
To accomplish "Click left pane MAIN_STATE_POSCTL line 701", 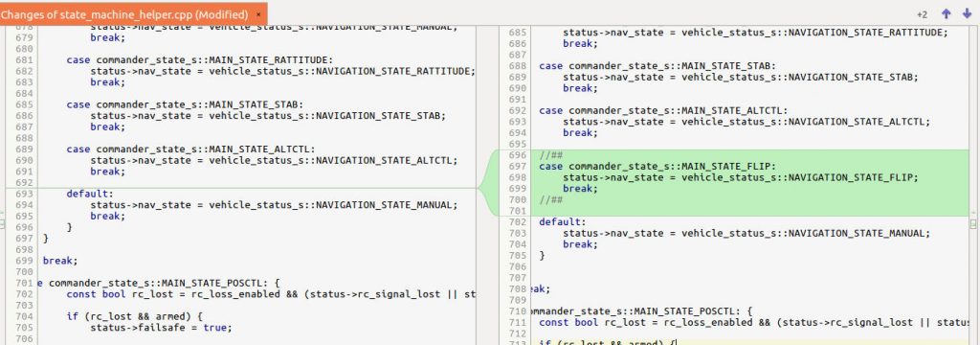I will click(x=159, y=283).
